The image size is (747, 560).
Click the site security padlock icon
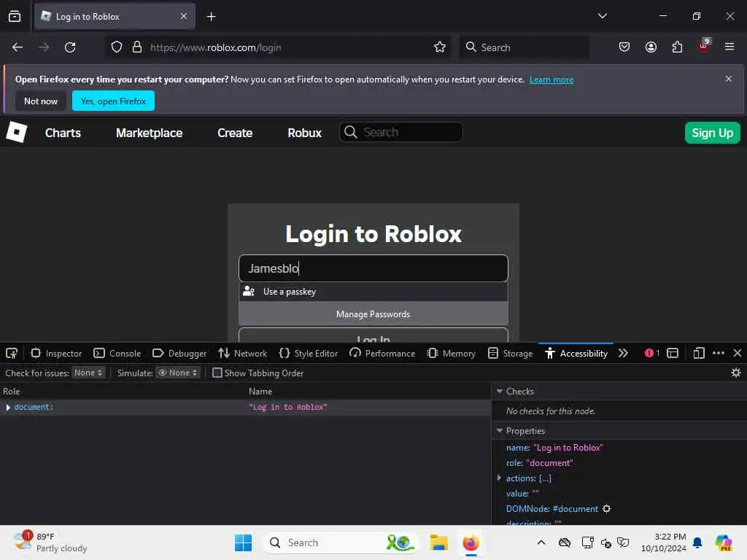coord(137,47)
